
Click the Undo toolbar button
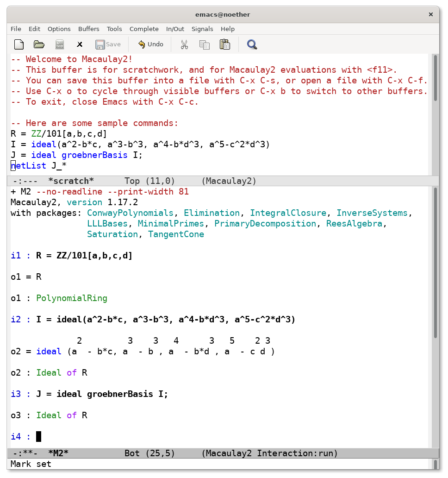151,44
